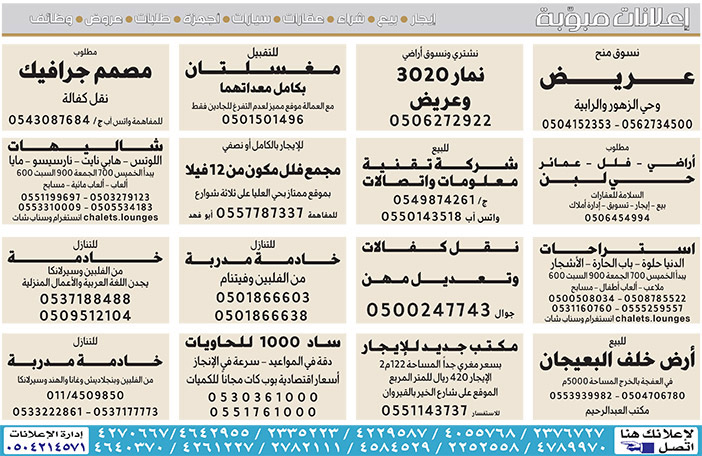The image size is (702, 456).
Task: Click phone numbers 0504152353 - 0562734500
Action: tap(617, 124)
